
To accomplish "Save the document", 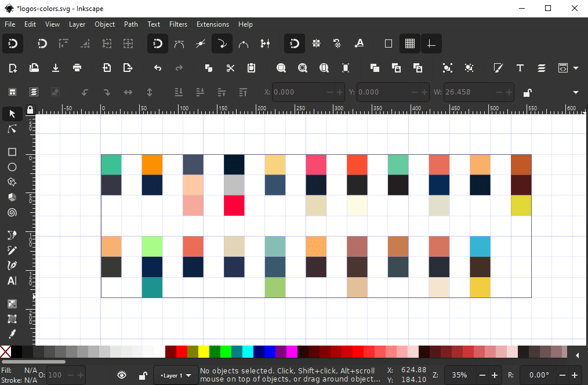I will [56, 68].
